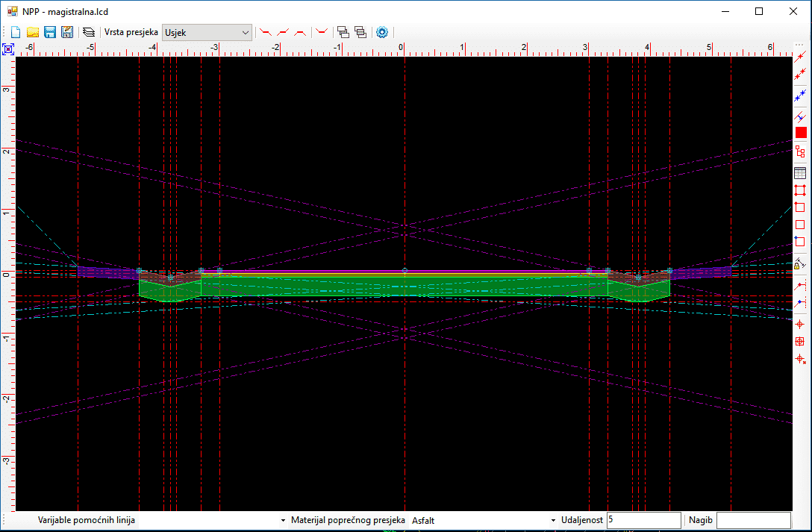812x532 pixels.
Task: Save the file with the floppy disk icon
Action: click(50, 32)
